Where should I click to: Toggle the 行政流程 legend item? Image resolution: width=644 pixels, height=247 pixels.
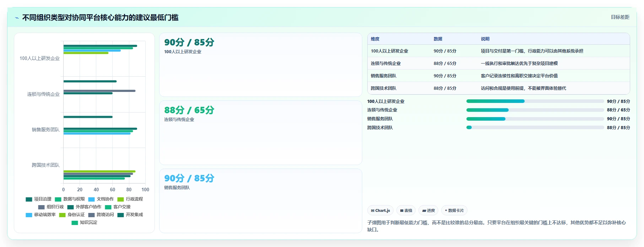tap(130, 199)
